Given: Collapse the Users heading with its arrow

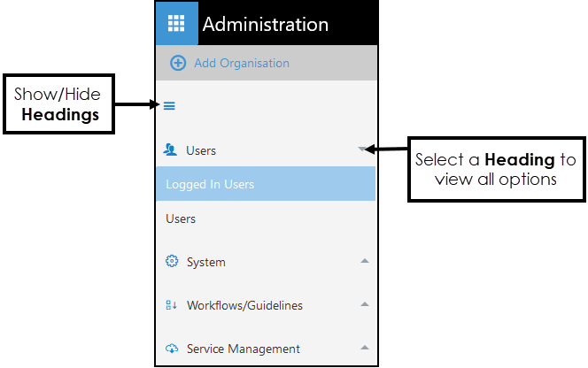Looking at the screenshot, I should 362,149.
